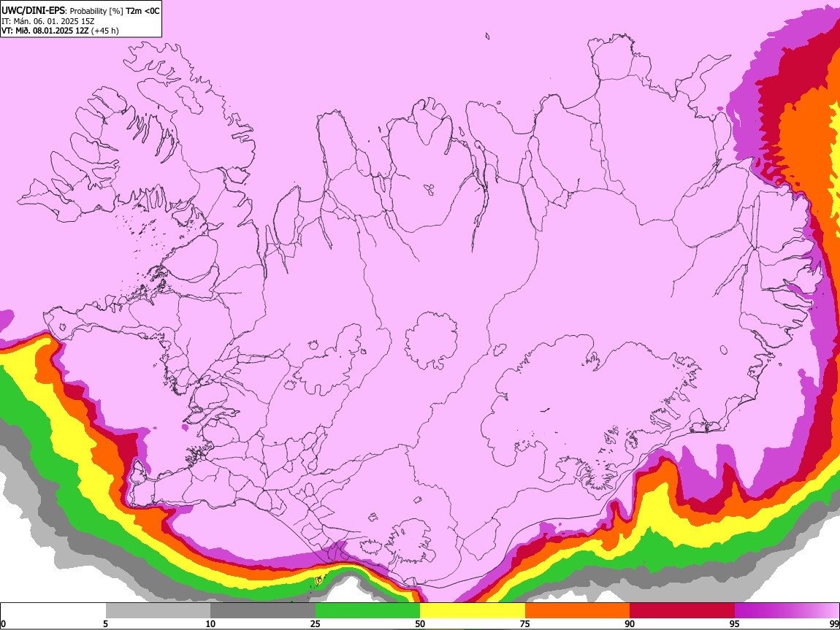Click the white 0-5 legend band
The height and width of the screenshot is (630, 840).
(53, 611)
